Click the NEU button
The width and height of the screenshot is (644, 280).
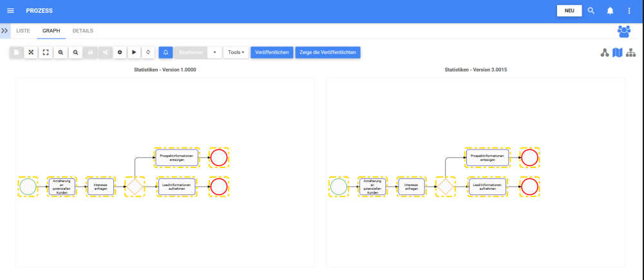569,11
